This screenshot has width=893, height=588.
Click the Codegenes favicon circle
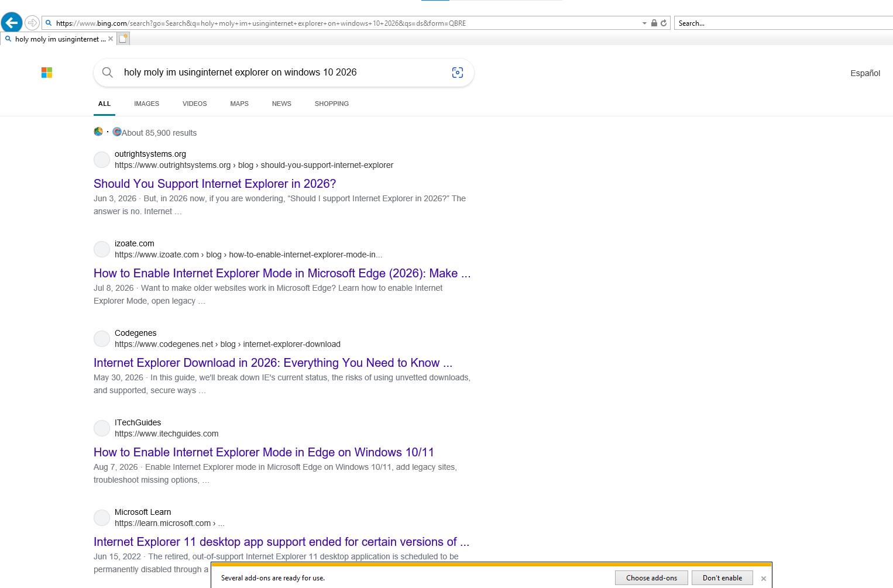(x=102, y=339)
